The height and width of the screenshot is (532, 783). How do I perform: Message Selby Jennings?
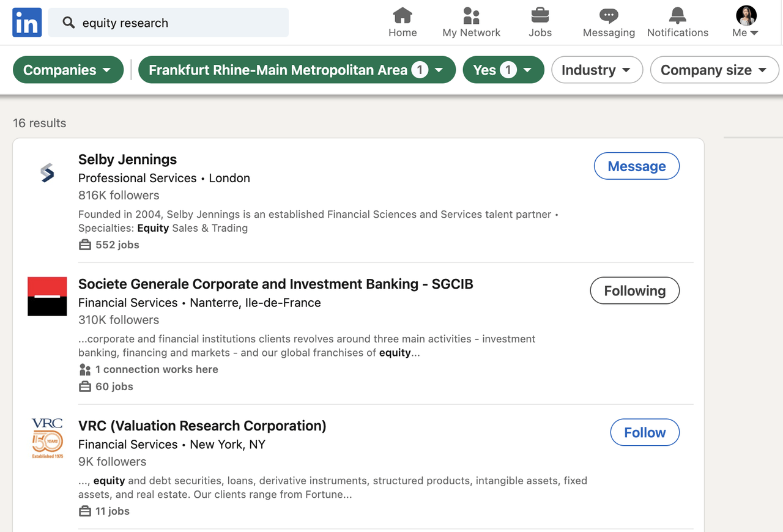coord(637,166)
